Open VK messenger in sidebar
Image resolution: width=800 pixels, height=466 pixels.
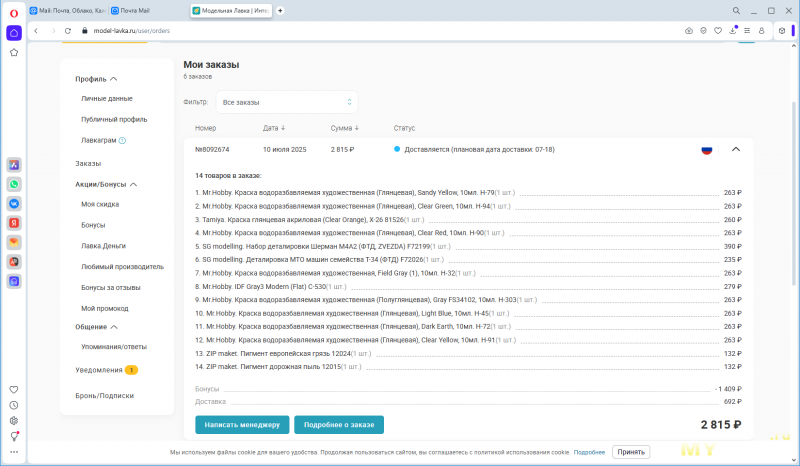click(x=14, y=204)
